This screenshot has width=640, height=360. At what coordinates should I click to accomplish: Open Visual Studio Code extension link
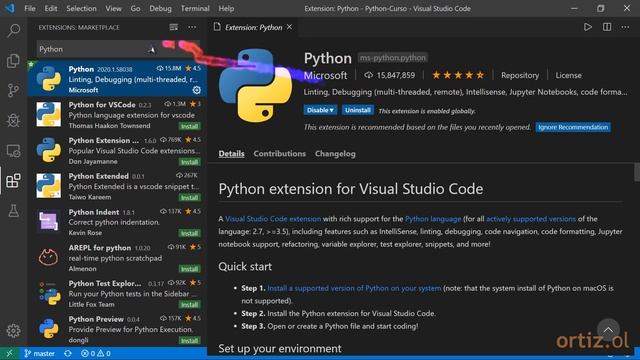[x=273, y=219]
